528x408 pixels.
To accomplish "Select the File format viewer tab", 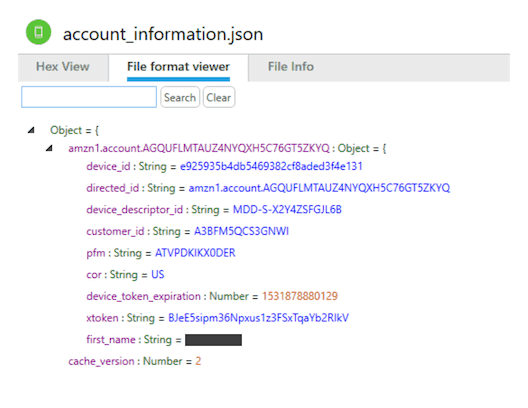I will 178,67.
